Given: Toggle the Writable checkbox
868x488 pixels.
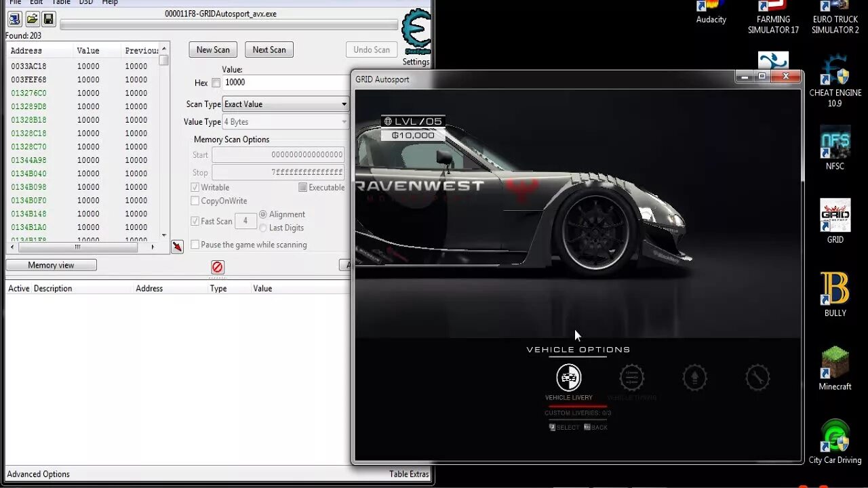Looking at the screenshot, I should click(195, 188).
